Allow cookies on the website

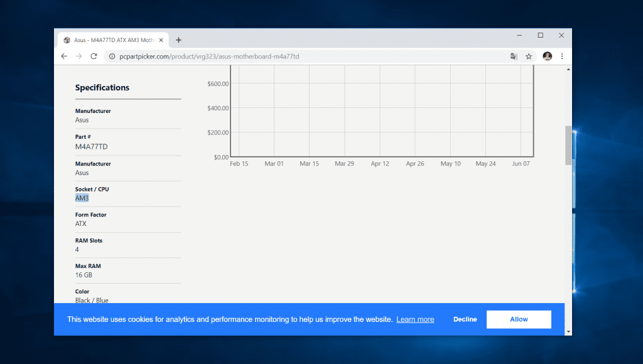(519, 319)
